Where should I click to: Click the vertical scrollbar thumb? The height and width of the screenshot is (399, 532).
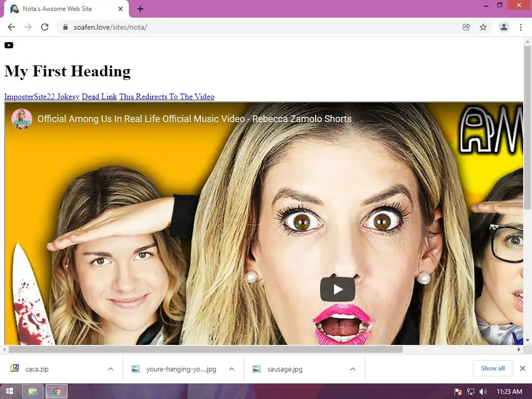[527, 127]
